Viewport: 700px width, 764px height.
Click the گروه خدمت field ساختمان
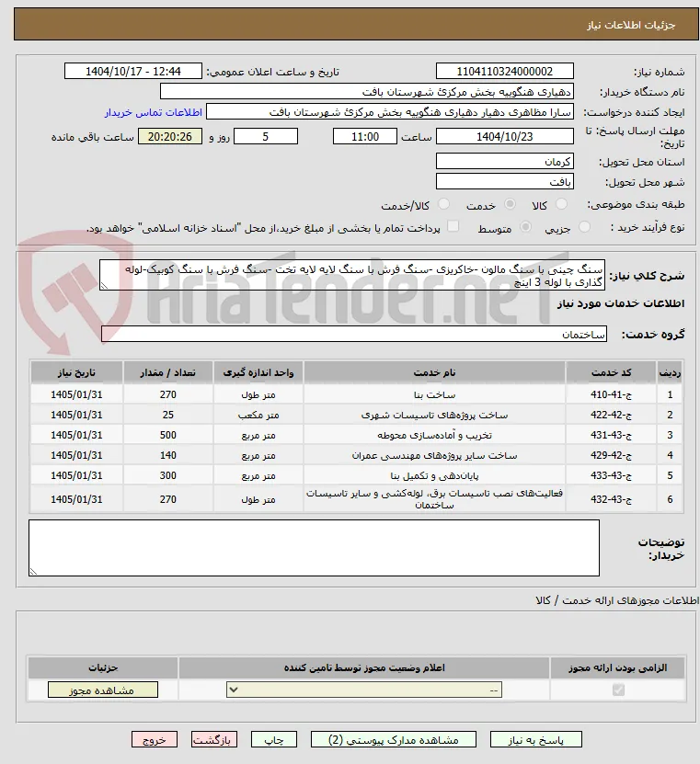[354, 335]
